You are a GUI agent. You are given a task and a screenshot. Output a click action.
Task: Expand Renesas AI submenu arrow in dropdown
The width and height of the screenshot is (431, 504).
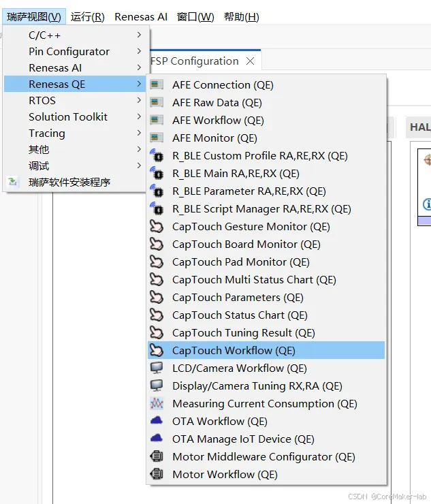coord(139,67)
